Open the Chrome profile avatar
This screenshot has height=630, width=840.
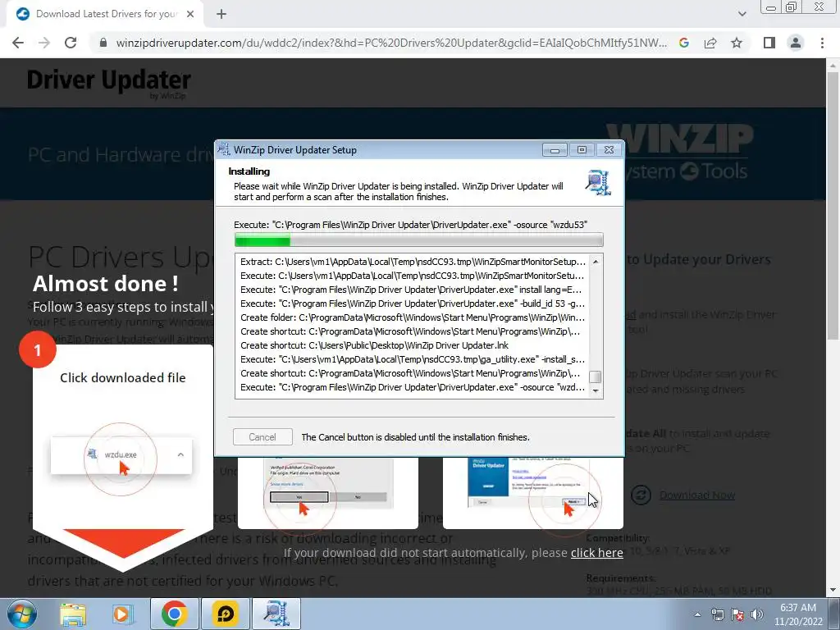click(x=796, y=43)
